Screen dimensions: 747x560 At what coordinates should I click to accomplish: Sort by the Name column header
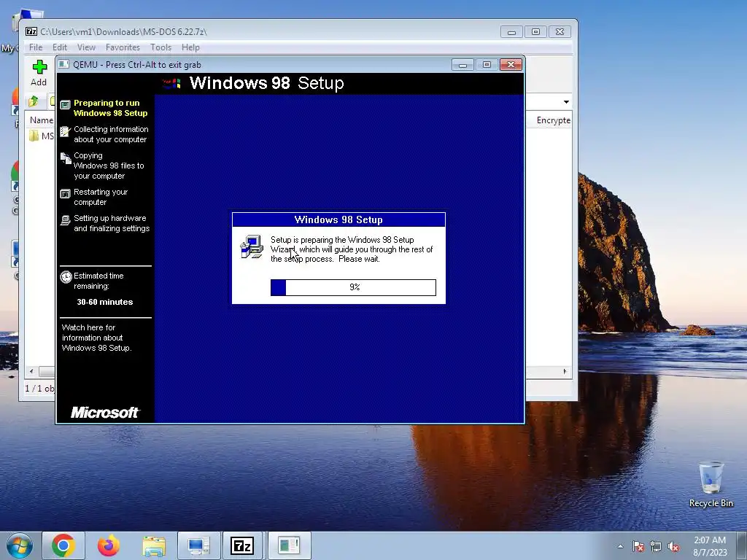click(41, 120)
